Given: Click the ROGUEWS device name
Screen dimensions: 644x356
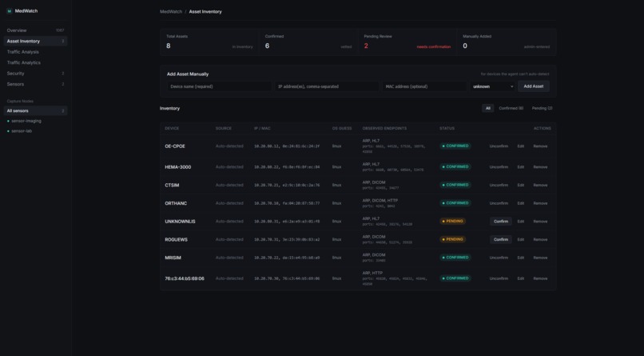Looking at the screenshot, I should [x=177, y=239].
